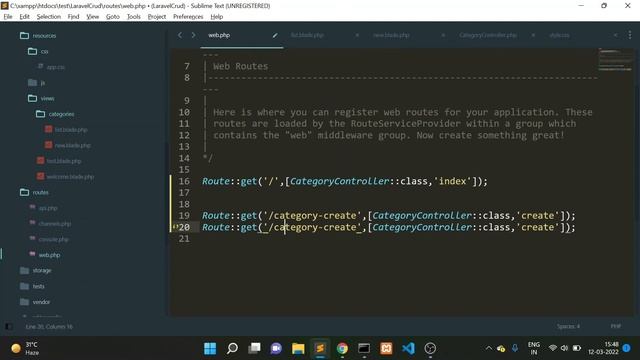Change the Spaces: 4 indentation setting
The width and height of the screenshot is (640, 360).
click(568, 327)
